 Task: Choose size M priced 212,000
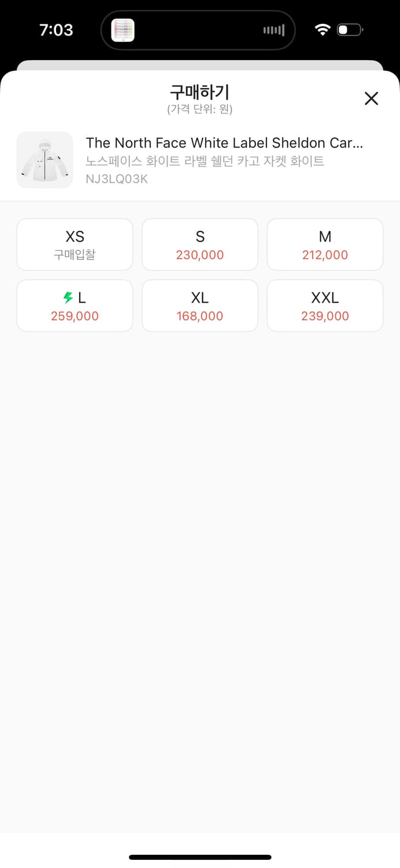tap(325, 244)
